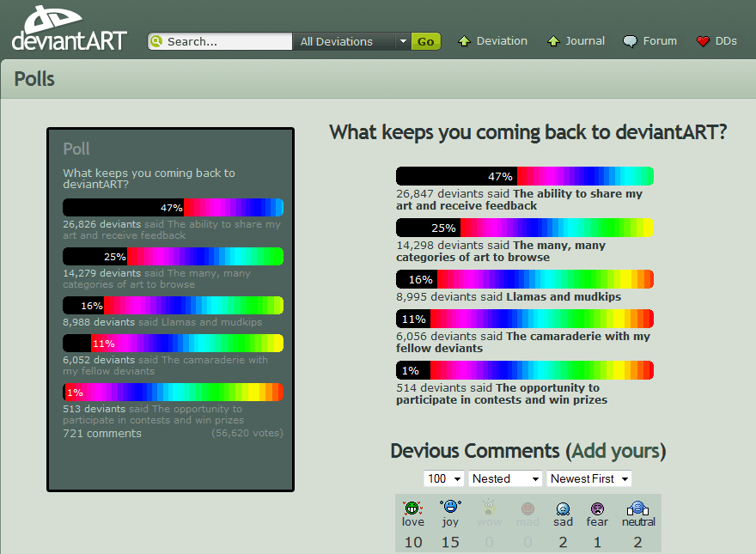Open the Newest First sort dropdown

[x=588, y=478]
